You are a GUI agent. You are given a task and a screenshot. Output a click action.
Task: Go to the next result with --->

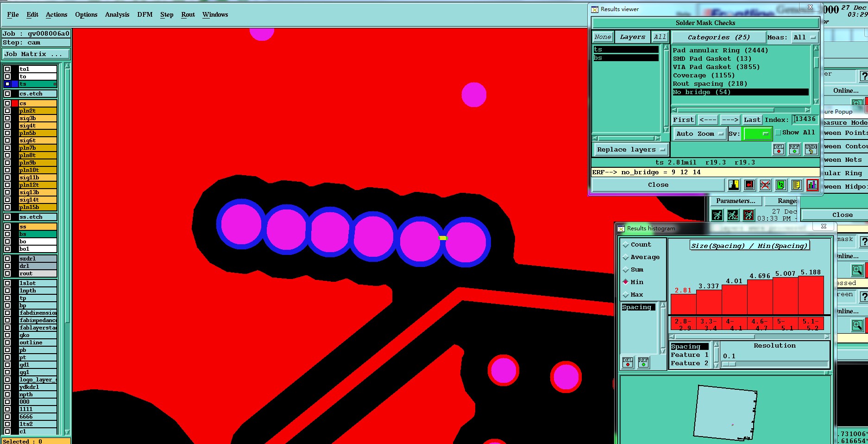coord(730,120)
